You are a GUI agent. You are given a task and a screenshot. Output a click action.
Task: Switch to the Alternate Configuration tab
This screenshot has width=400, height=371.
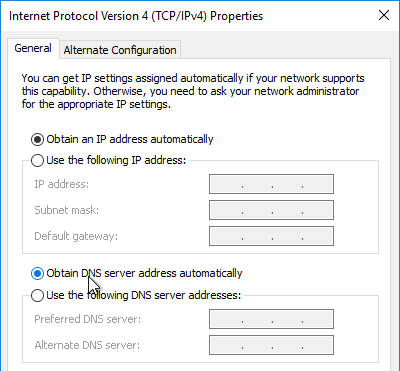click(x=120, y=50)
